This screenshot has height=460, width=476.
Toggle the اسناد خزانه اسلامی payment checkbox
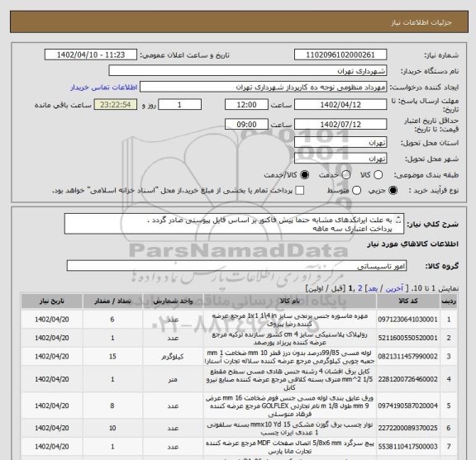[300, 191]
